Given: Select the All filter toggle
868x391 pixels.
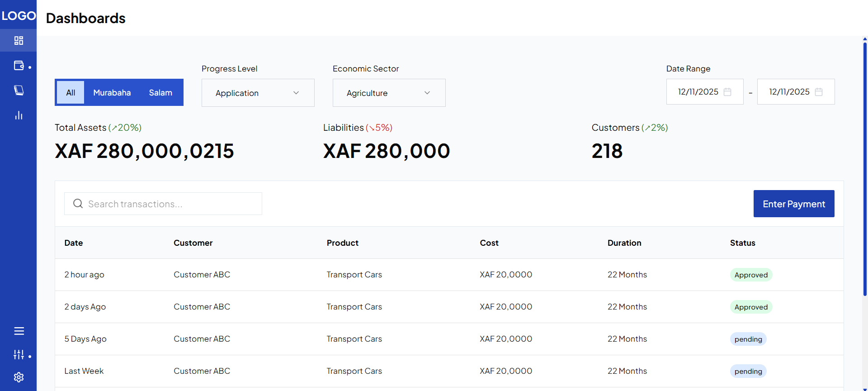Looking at the screenshot, I should tap(71, 93).
